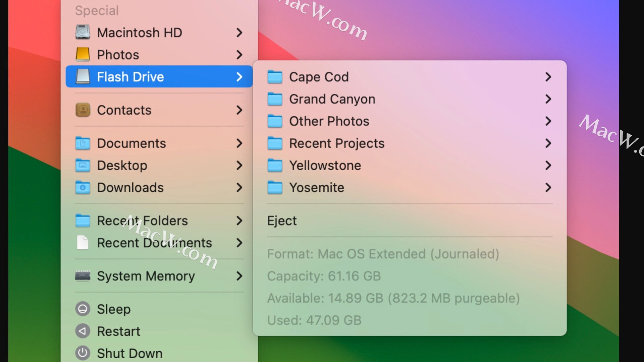Expand the Yosemite folder arrow
Screen dimensions: 644x362
[548, 187]
